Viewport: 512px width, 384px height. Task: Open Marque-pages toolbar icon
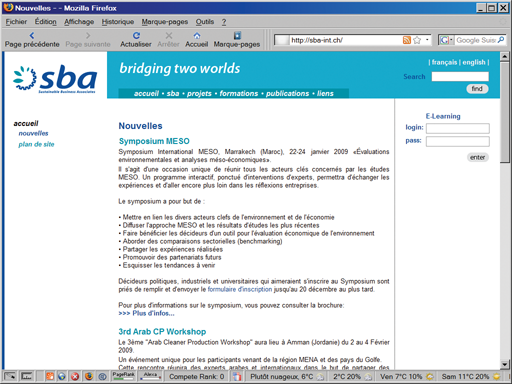click(x=237, y=35)
